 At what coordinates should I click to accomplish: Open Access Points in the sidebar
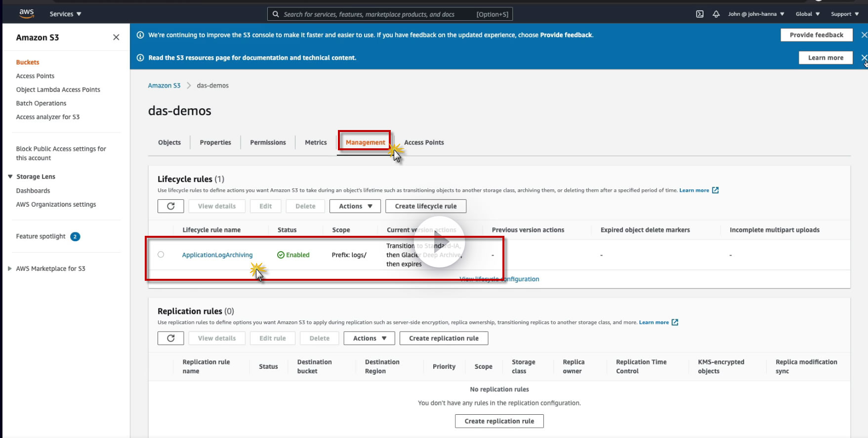coord(35,76)
